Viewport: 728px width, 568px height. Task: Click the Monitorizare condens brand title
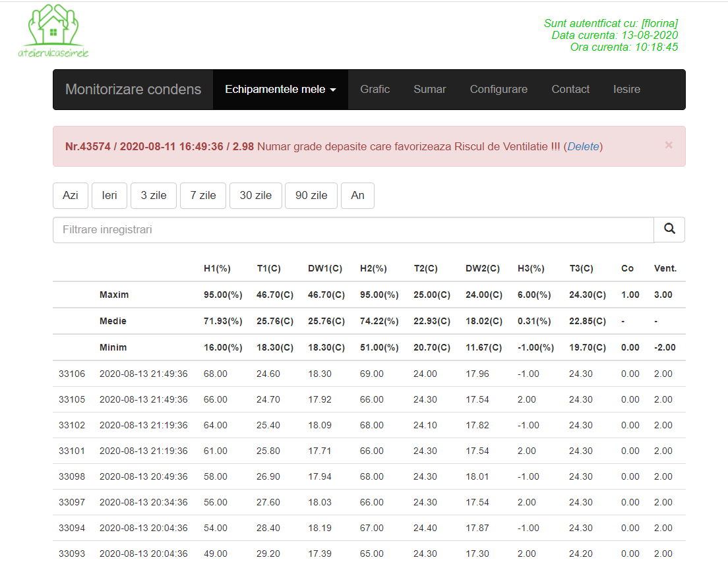pyautogui.click(x=133, y=90)
